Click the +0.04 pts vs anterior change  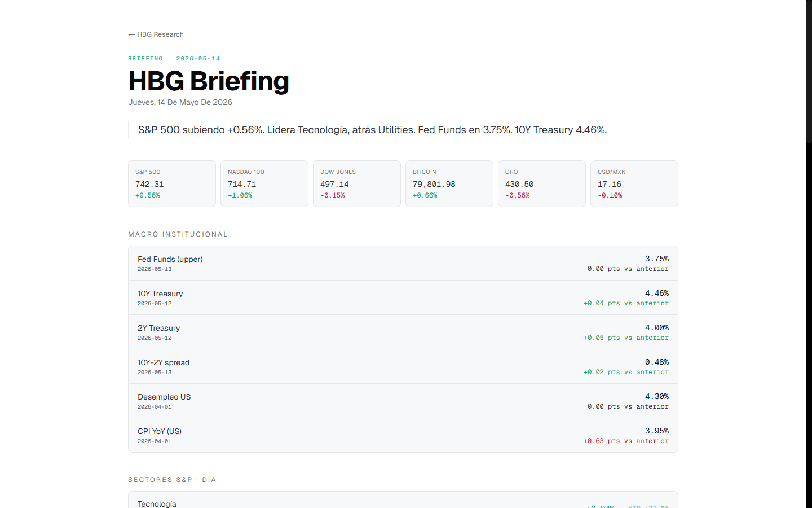click(626, 303)
